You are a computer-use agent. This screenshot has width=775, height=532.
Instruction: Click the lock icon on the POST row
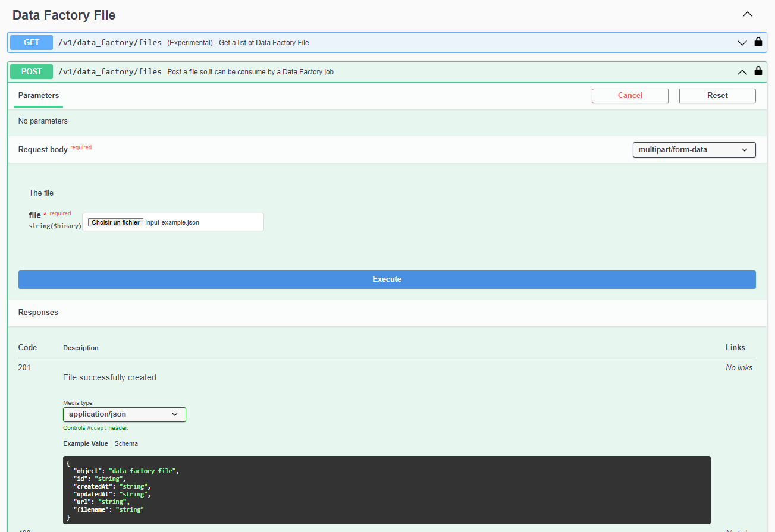click(758, 71)
